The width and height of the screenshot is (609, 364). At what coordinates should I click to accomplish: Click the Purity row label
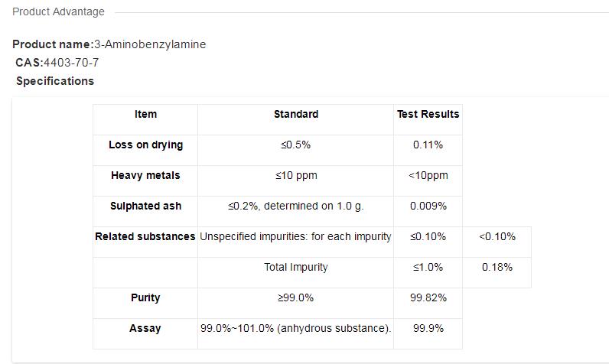[145, 297]
